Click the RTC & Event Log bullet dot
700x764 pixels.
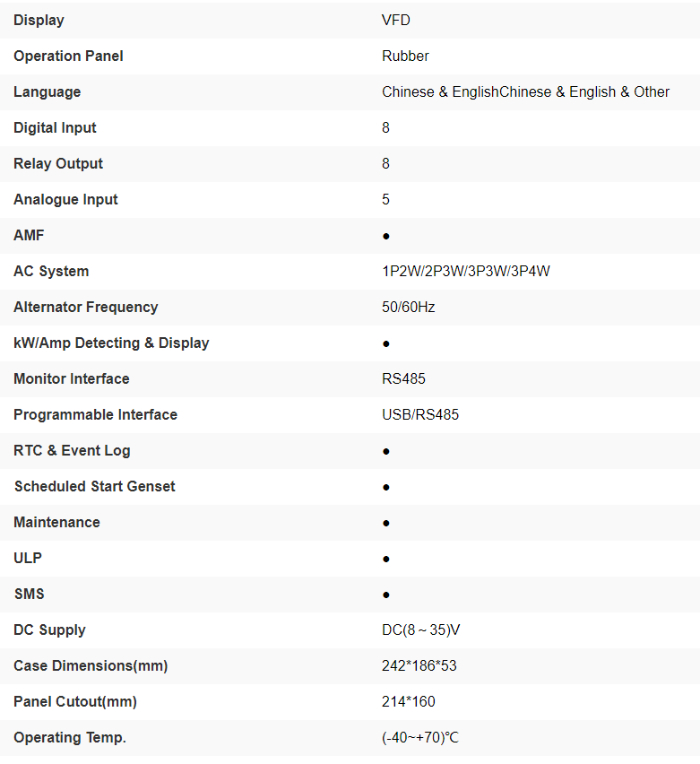pyautogui.click(x=386, y=451)
